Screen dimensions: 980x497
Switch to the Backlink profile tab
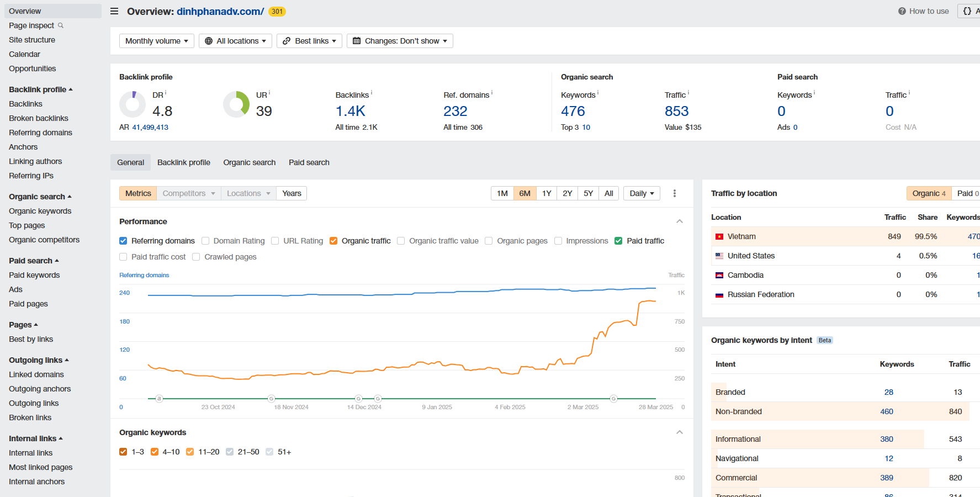[x=184, y=162]
